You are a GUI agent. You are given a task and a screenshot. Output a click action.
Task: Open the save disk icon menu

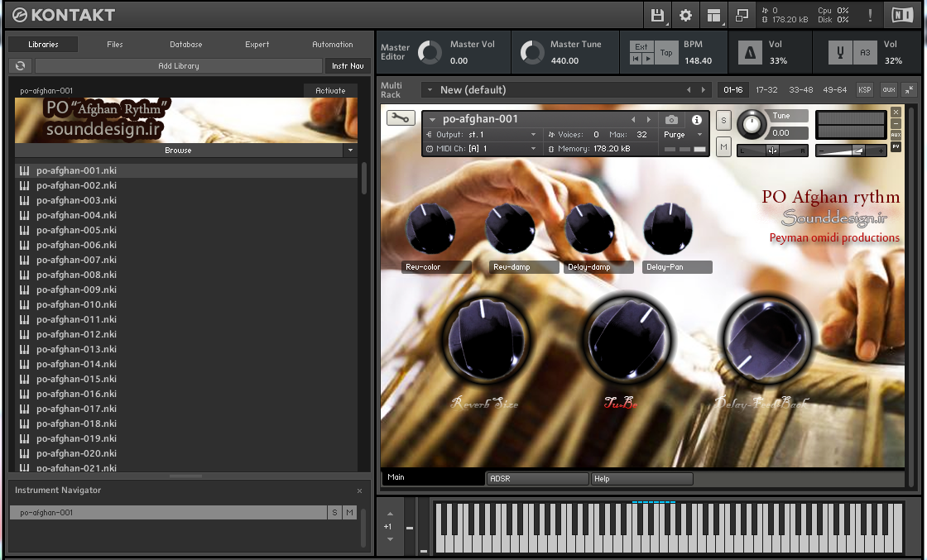(x=657, y=16)
